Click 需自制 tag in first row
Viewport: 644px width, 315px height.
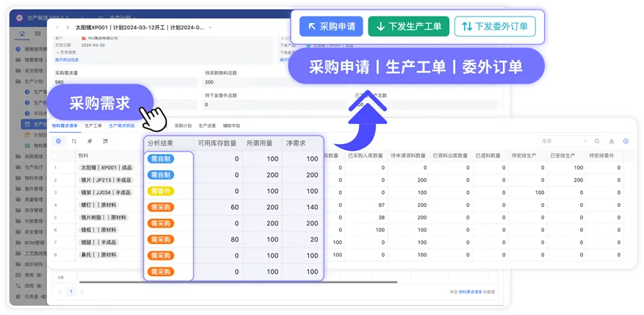(160, 159)
